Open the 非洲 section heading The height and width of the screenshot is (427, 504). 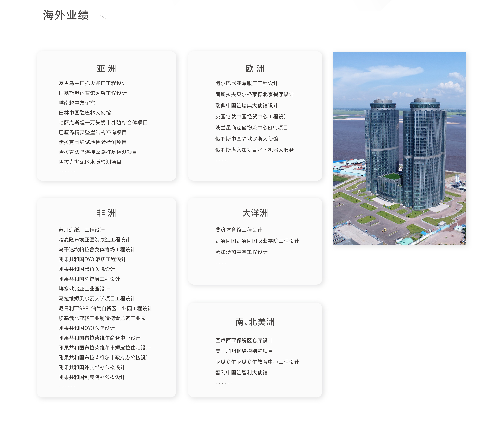(106, 213)
